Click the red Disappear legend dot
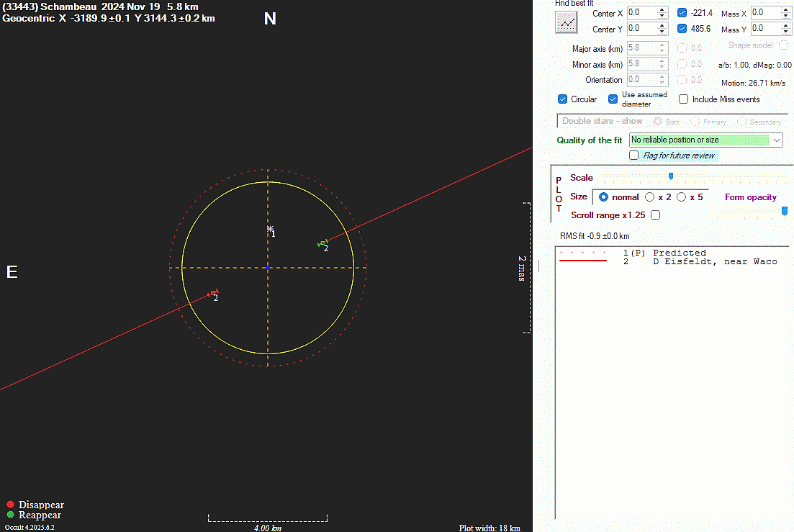Viewport: 794px width, 532px height. tap(10, 505)
